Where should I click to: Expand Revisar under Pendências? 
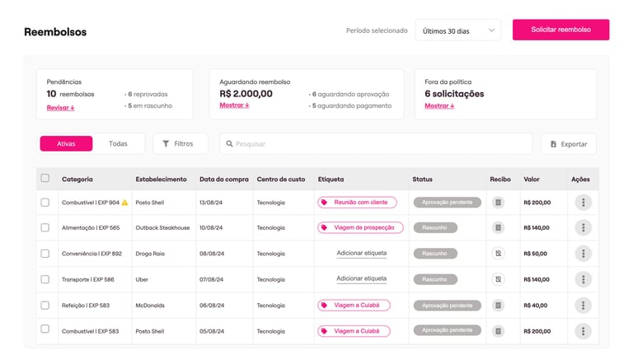point(60,108)
